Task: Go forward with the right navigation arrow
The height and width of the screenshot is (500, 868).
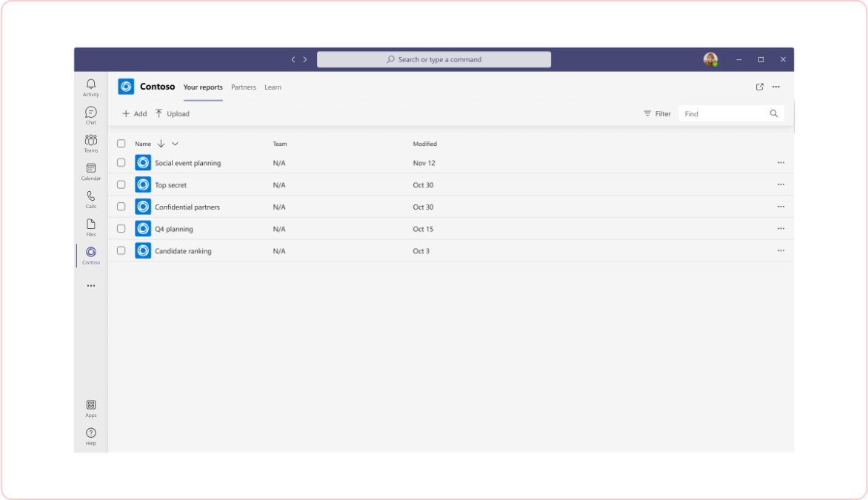Action: (x=305, y=59)
